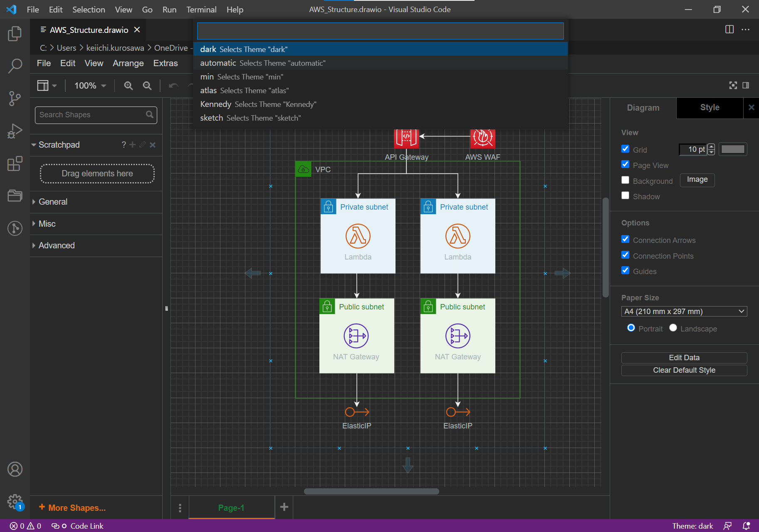Select the Zoom Out magnifier tool
Image resolution: width=759 pixels, height=532 pixels.
tap(147, 86)
